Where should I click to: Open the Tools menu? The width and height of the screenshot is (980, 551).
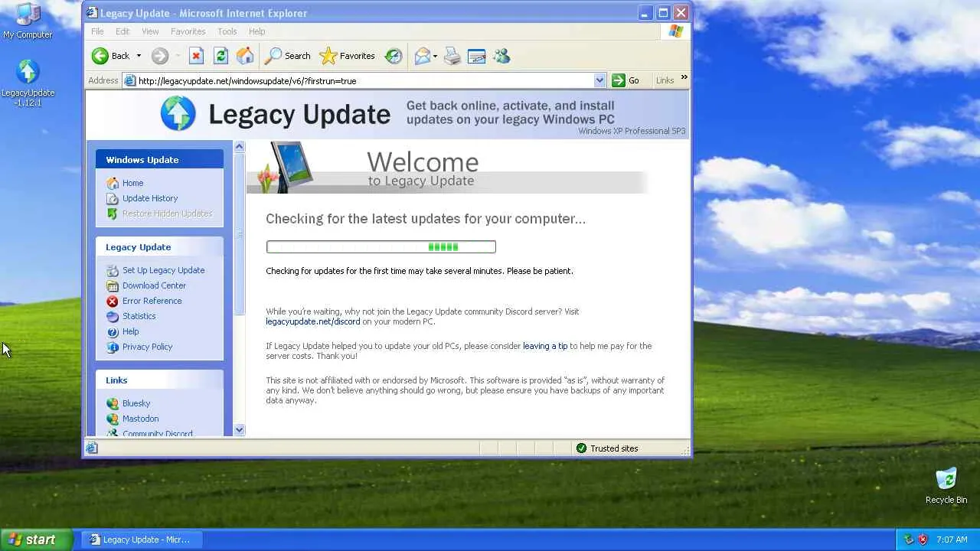pos(227,31)
